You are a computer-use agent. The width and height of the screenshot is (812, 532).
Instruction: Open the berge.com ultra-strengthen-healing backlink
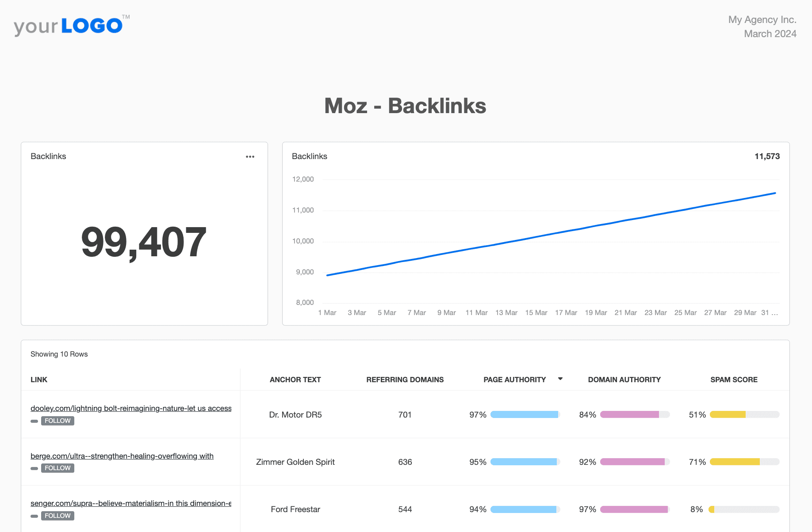(122, 456)
